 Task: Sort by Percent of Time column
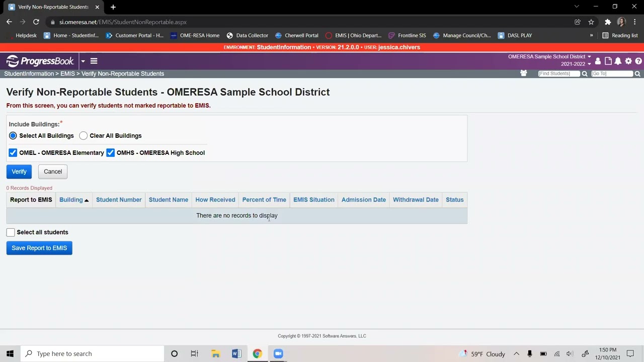(x=264, y=200)
